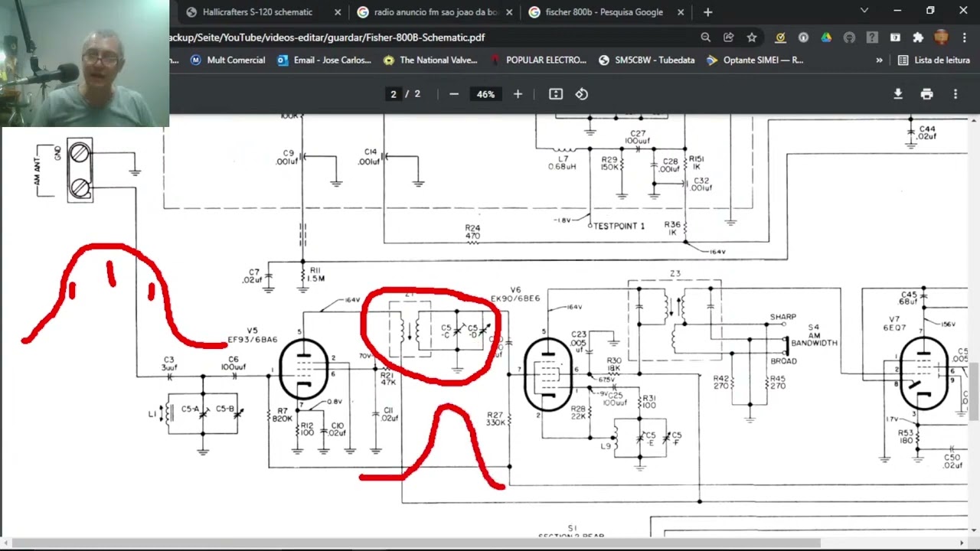Zoom in the PDF with plus button
This screenshot has width=980, height=551.
(x=518, y=94)
